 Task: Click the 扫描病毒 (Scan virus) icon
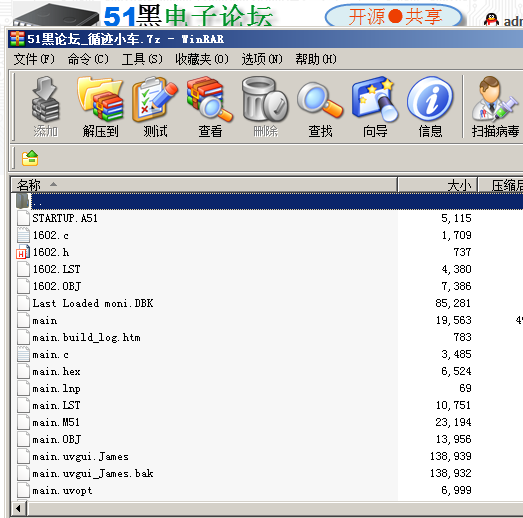pos(495,107)
